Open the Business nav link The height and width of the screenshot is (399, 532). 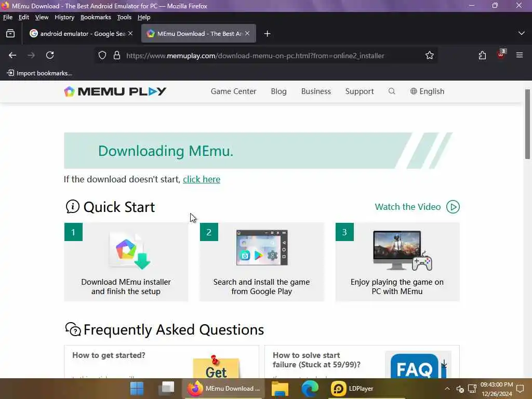[x=316, y=91]
